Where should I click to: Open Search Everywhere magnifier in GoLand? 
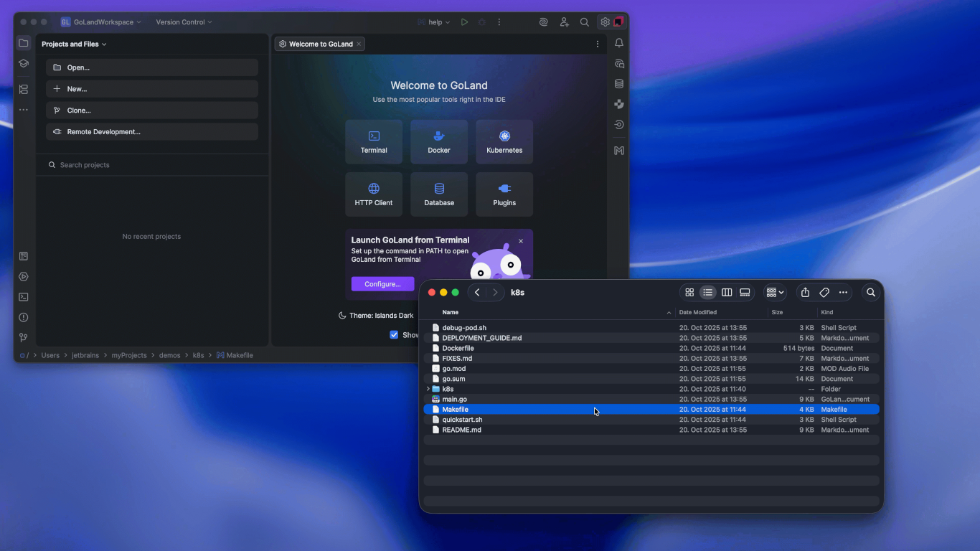585,22
